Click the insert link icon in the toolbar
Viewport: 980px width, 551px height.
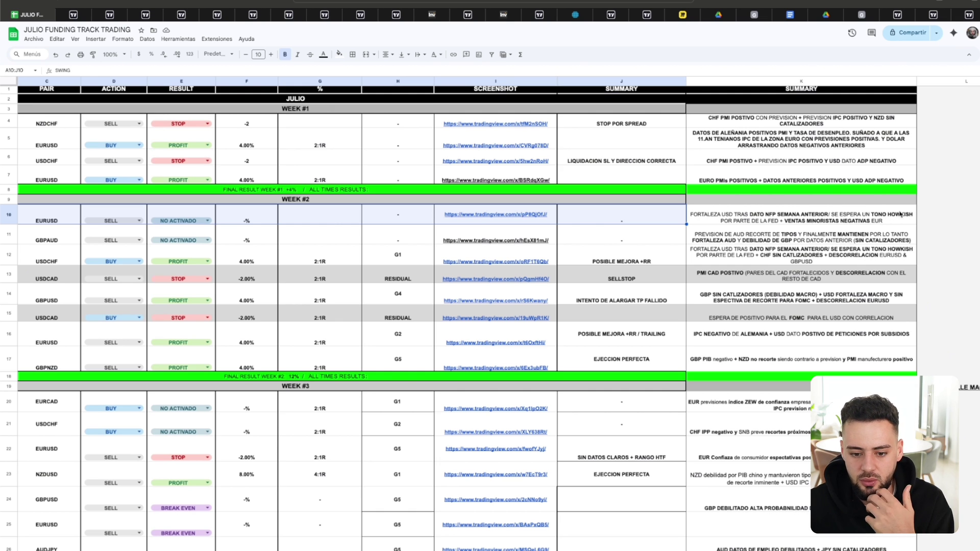pos(453,55)
